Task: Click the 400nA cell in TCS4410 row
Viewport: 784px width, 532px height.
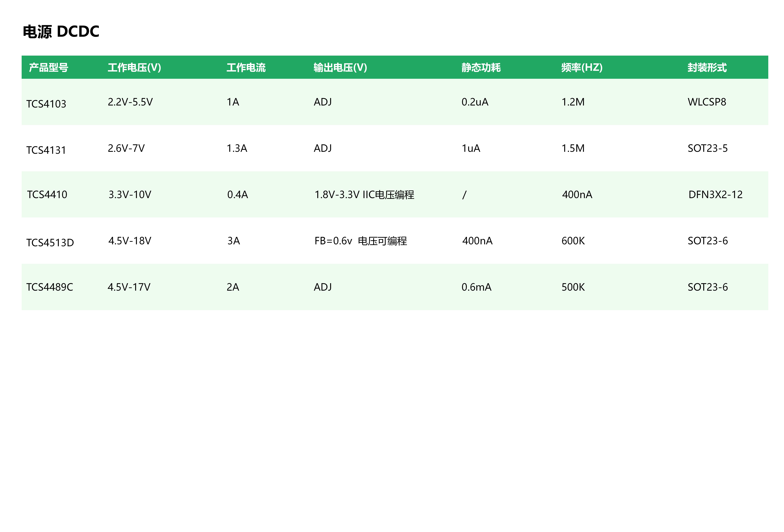Action: (577, 195)
